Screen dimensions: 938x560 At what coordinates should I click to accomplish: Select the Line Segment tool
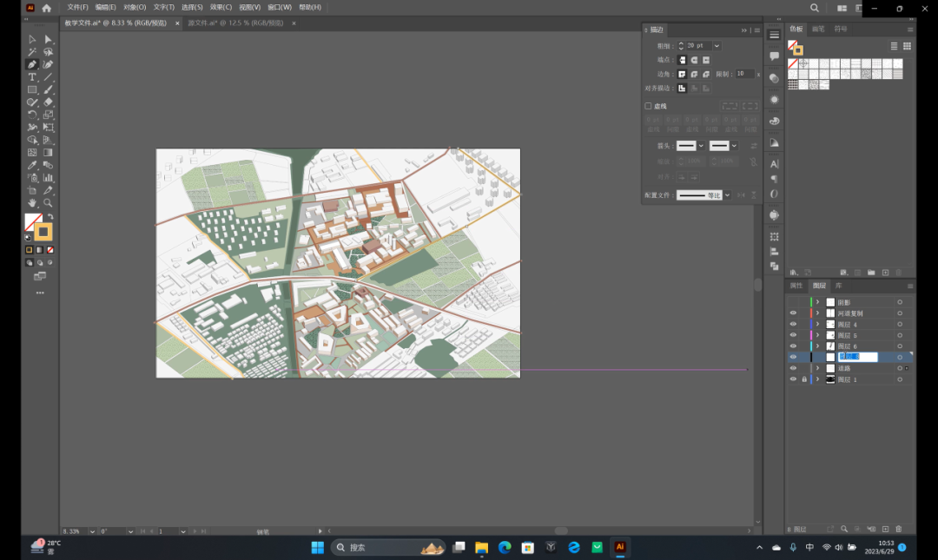(49, 77)
